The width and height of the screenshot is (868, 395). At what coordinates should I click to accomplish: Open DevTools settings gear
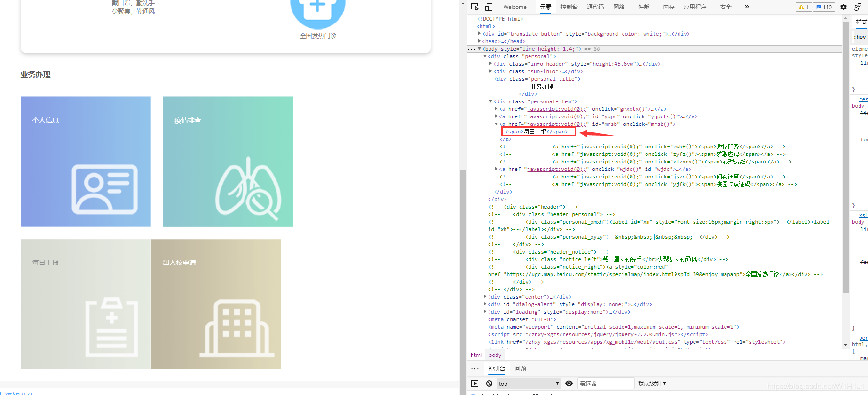844,7
